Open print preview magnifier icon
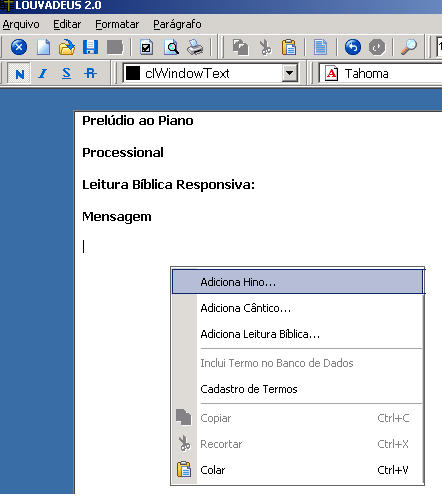This screenshot has width=442, height=498. (x=172, y=47)
